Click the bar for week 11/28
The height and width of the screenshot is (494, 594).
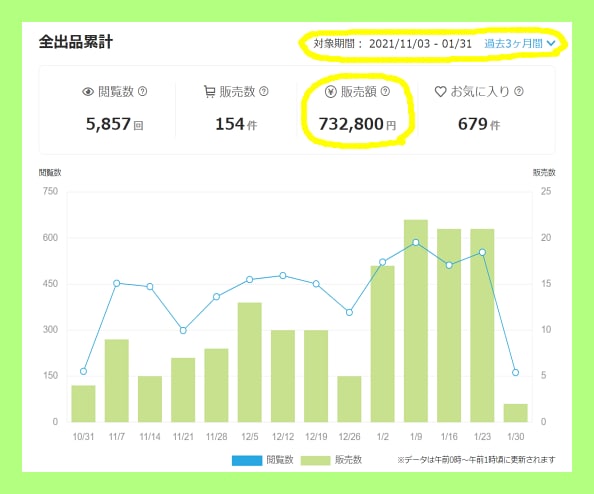pyautogui.click(x=216, y=385)
